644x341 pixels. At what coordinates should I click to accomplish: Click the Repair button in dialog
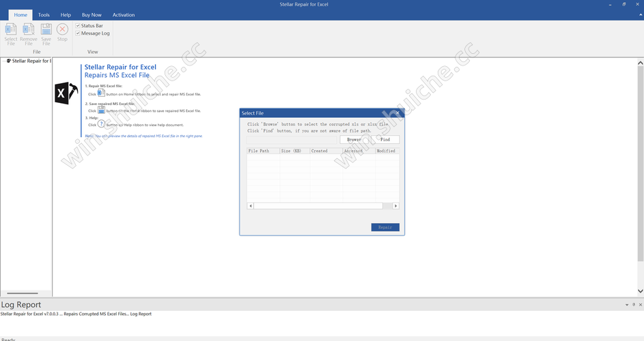click(385, 227)
